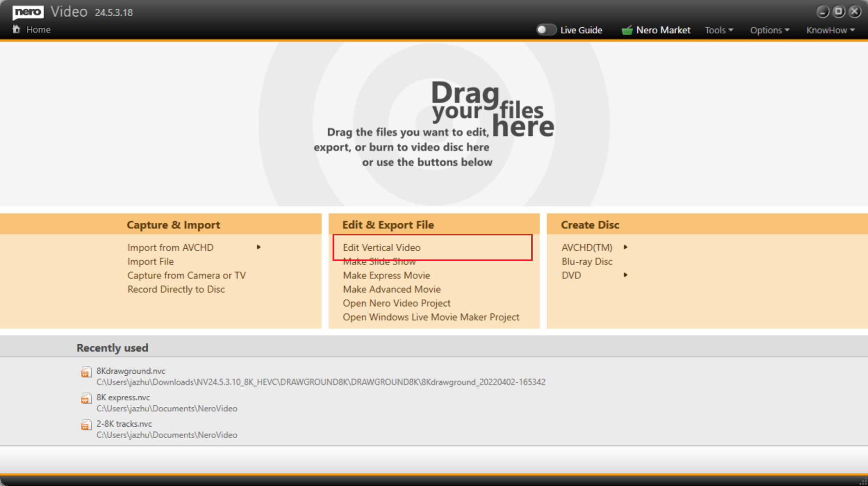
Task: Click the Drag your files here drop area
Action: click(434, 124)
